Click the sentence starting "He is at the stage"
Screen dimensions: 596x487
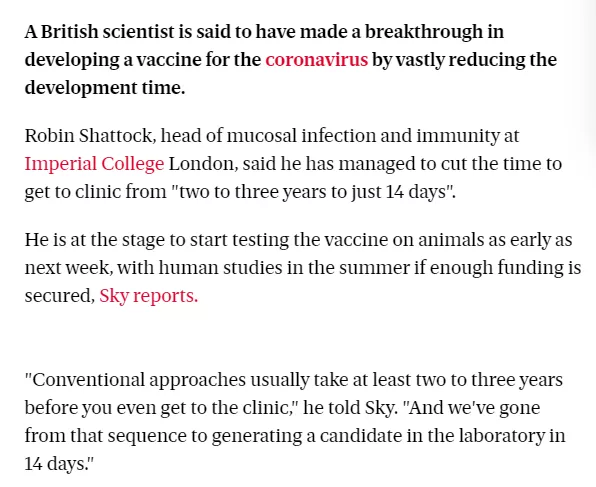(303, 268)
